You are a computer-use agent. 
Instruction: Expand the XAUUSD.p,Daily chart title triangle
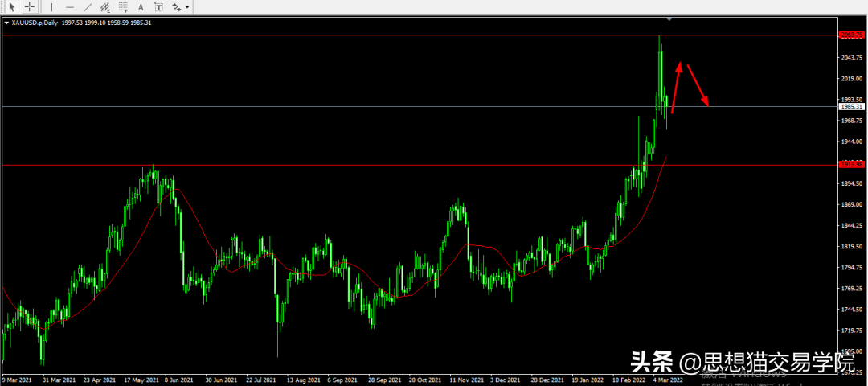point(6,23)
